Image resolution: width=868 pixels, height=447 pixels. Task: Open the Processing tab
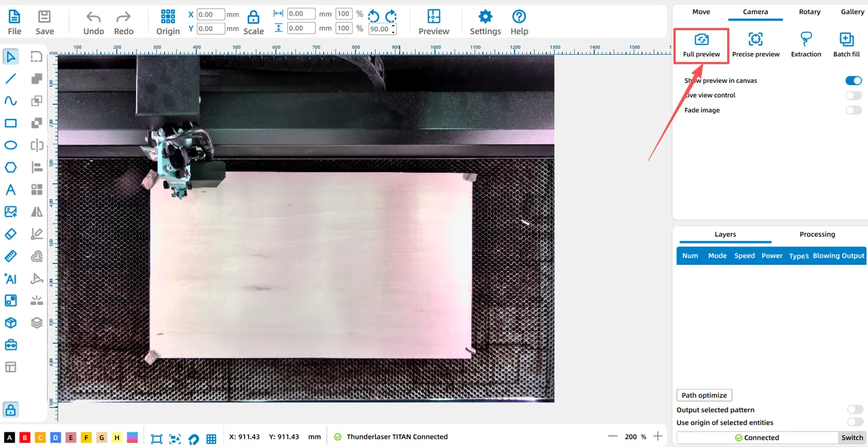[x=817, y=234]
